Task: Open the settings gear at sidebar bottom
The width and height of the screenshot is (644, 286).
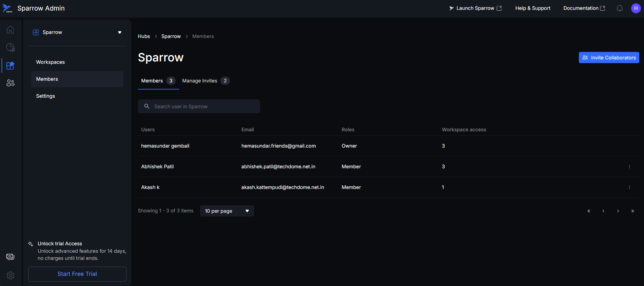Action: click(x=10, y=275)
